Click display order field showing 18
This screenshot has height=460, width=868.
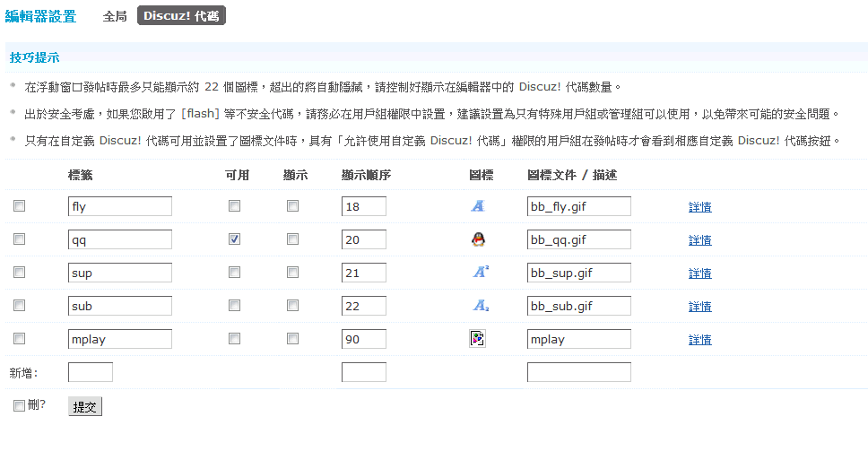(364, 206)
